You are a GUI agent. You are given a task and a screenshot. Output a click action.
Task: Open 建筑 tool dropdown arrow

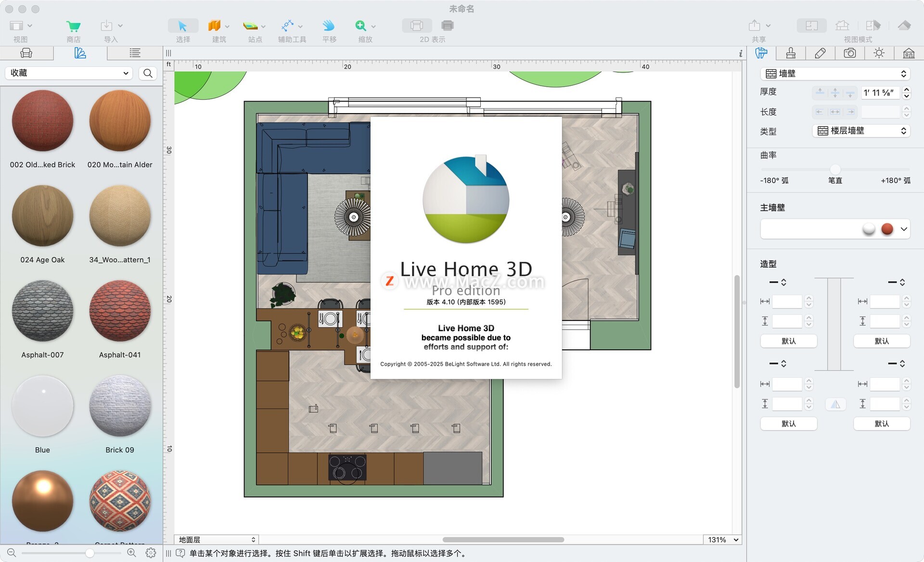[227, 26]
